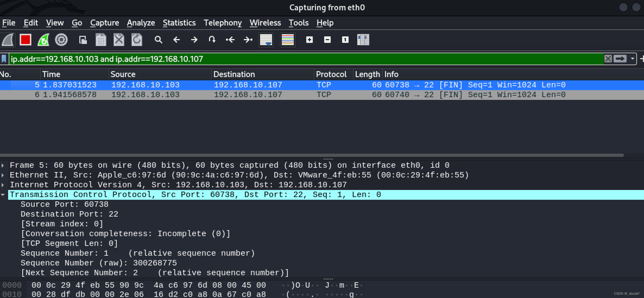Collapse Transmission Control Protocol section
644x298 pixels.
3,195
